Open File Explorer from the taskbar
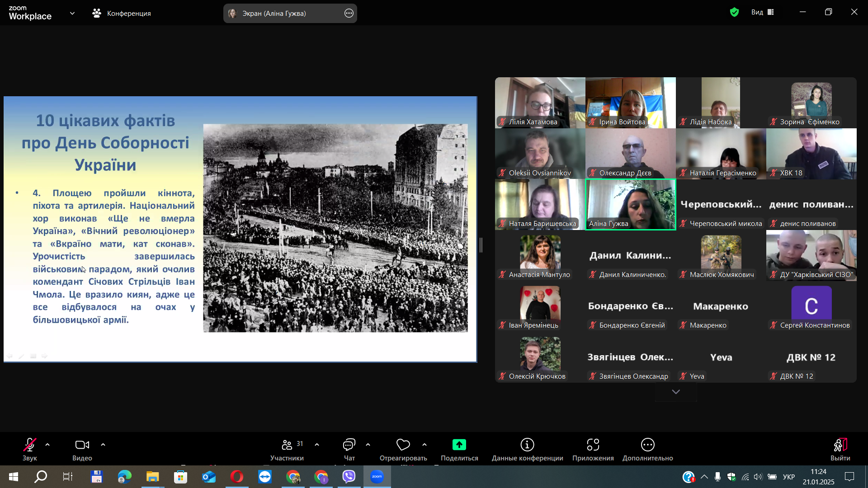The width and height of the screenshot is (868, 488). click(x=153, y=477)
